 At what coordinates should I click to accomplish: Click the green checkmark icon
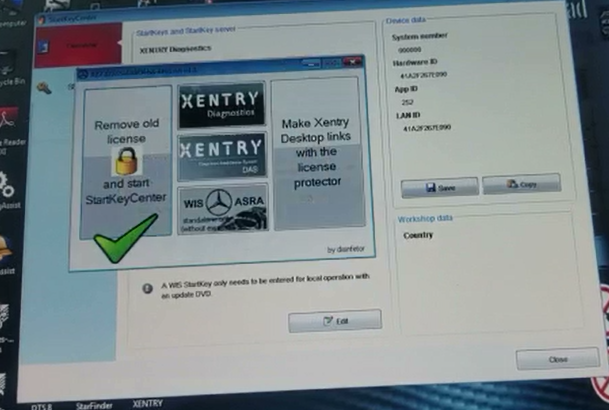[125, 239]
